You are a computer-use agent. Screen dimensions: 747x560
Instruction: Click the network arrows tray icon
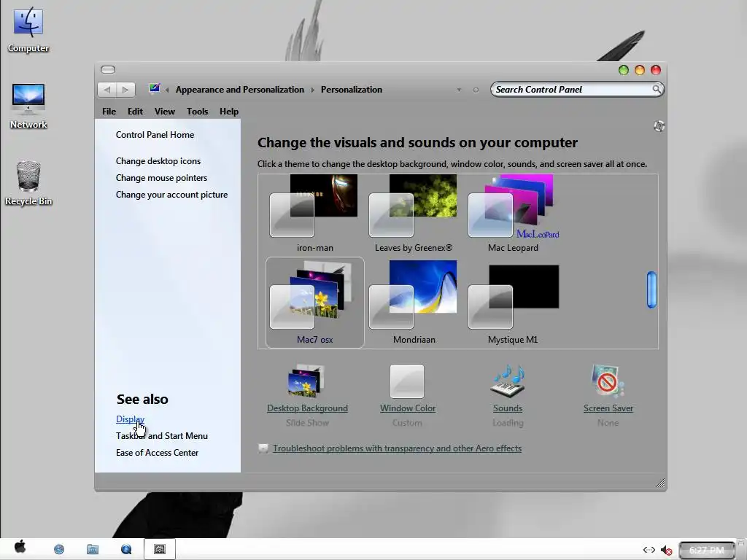tap(649, 550)
